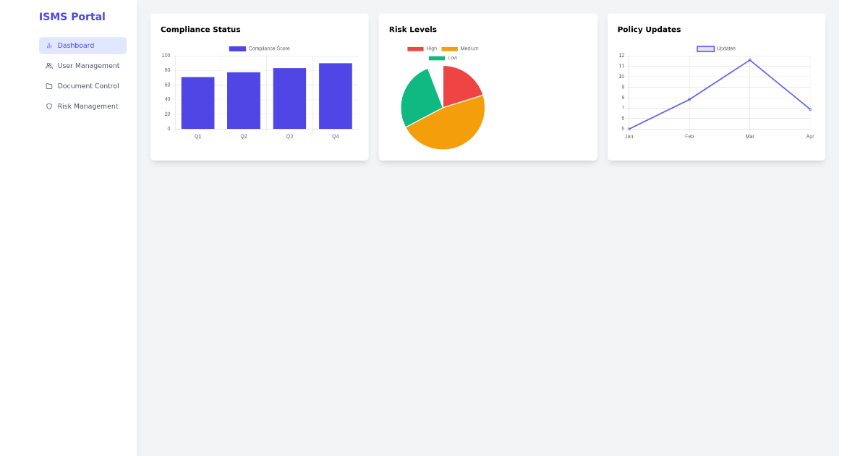868x456 pixels.
Task: Switch to the Risk Levels panel heading
Action: pyautogui.click(x=412, y=29)
